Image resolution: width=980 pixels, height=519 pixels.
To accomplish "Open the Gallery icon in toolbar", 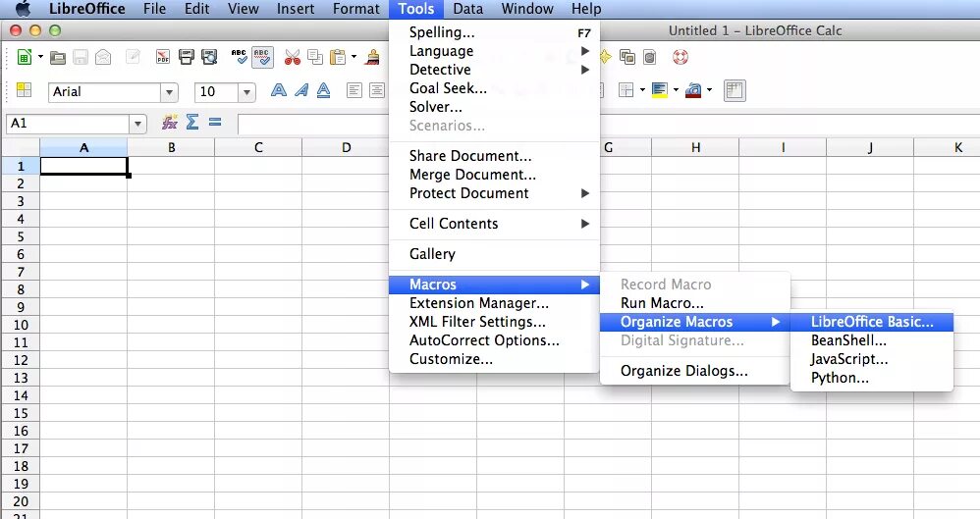I will coord(627,57).
